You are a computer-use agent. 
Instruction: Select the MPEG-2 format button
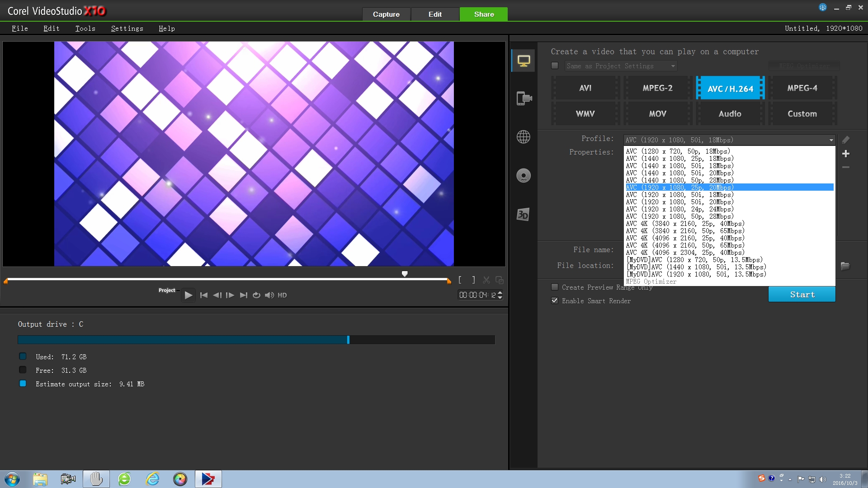(658, 88)
